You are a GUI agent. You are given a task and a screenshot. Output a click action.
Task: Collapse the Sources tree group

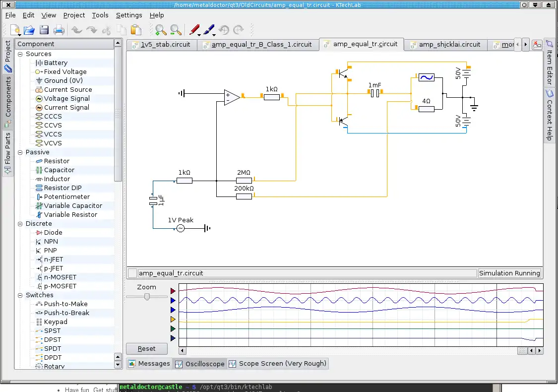pyautogui.click(x=20, y=54)
